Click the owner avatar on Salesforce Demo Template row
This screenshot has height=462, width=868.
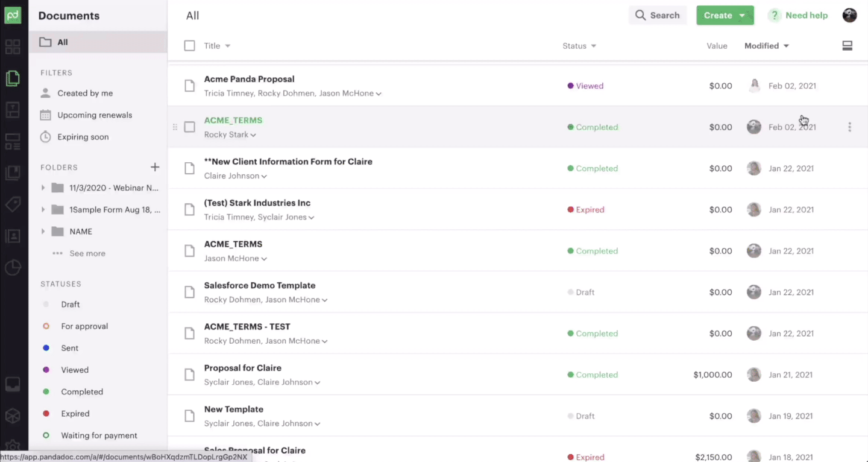click(x=754, y=292)
